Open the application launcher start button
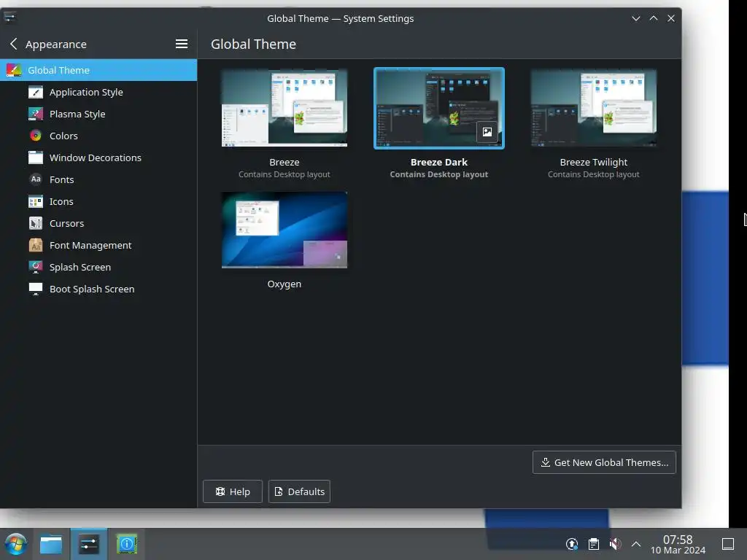Viewport: 747px width, 560px height. (x=16, y=544)
